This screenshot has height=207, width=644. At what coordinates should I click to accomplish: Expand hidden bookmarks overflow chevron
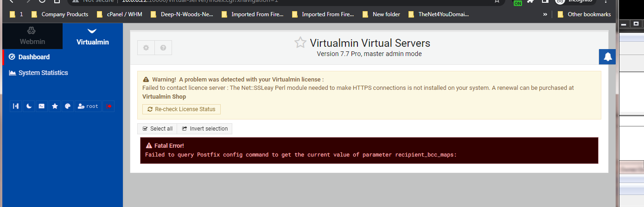(x=545, y=14)
